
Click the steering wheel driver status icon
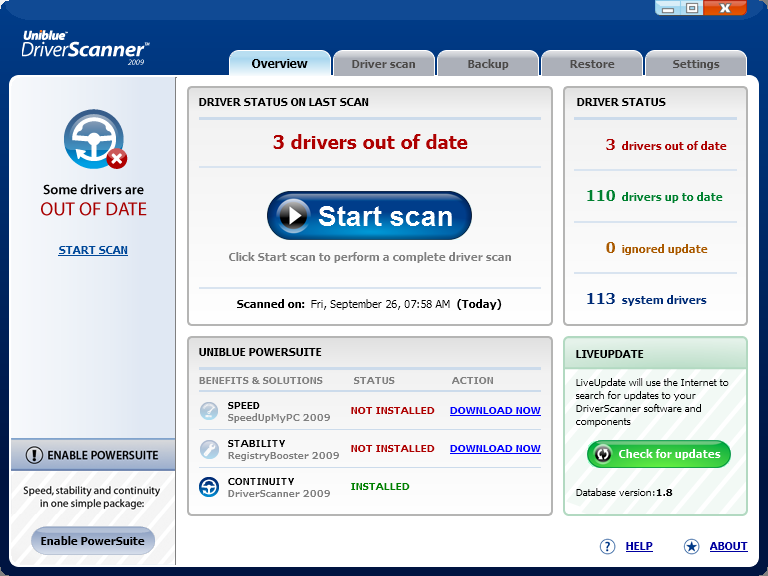93,139
